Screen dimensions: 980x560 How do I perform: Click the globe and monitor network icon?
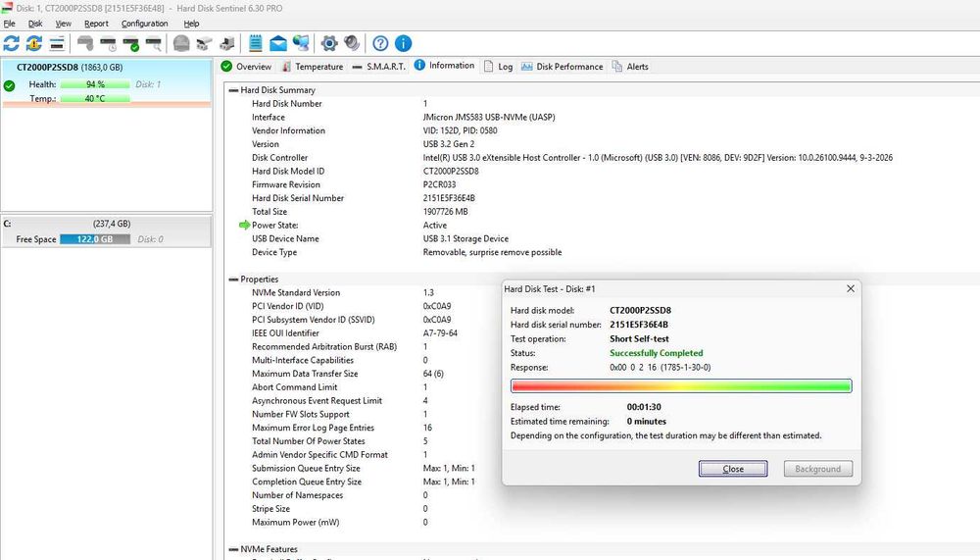pyautogui.click(x=301, y=43)
